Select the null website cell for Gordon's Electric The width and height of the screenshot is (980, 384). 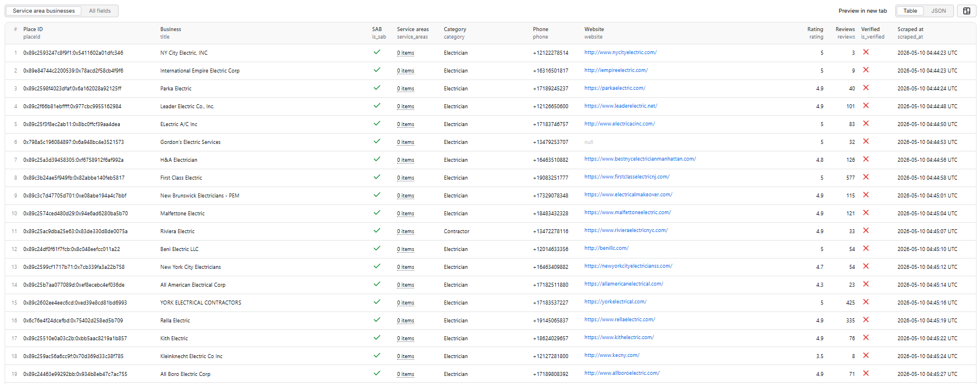tap(589, 142)
